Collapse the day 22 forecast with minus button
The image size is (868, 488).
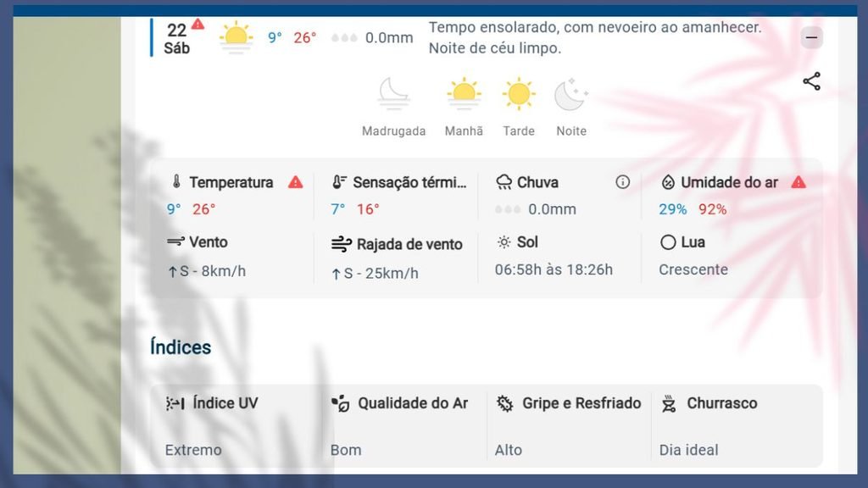[x=811, y=37]
